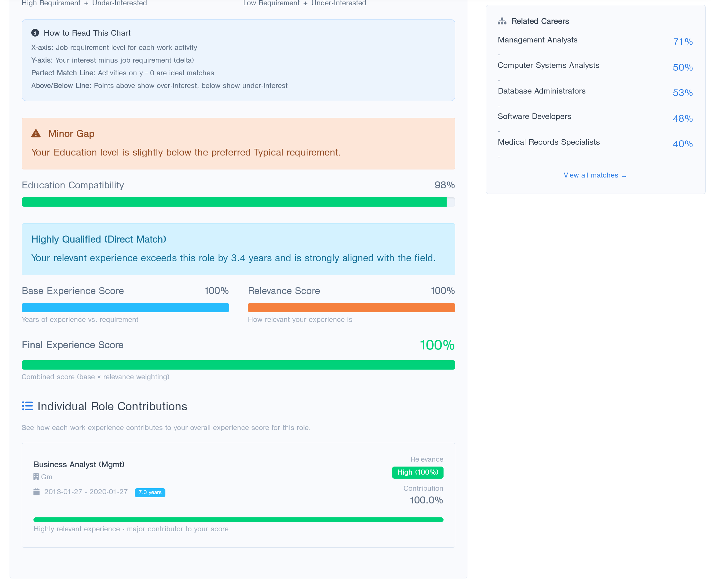Click the Base Experience Score blue bar

[x=125, y=307]
